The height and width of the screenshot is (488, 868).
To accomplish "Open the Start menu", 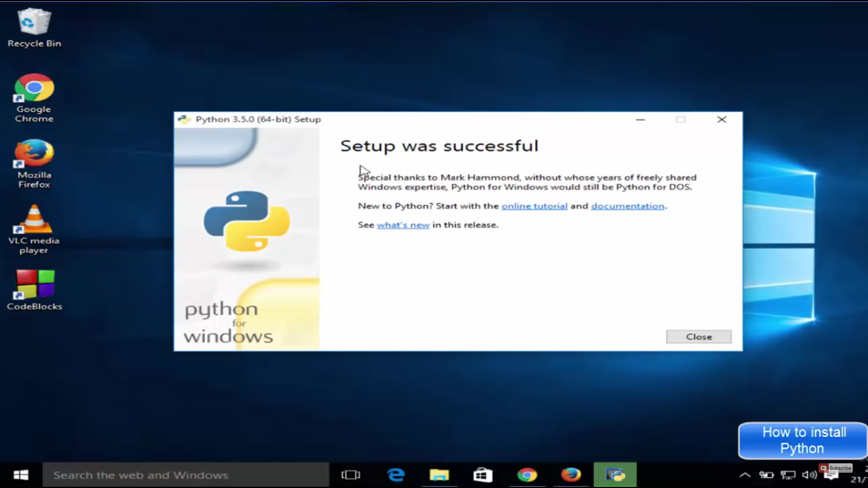I will (20, 475).
